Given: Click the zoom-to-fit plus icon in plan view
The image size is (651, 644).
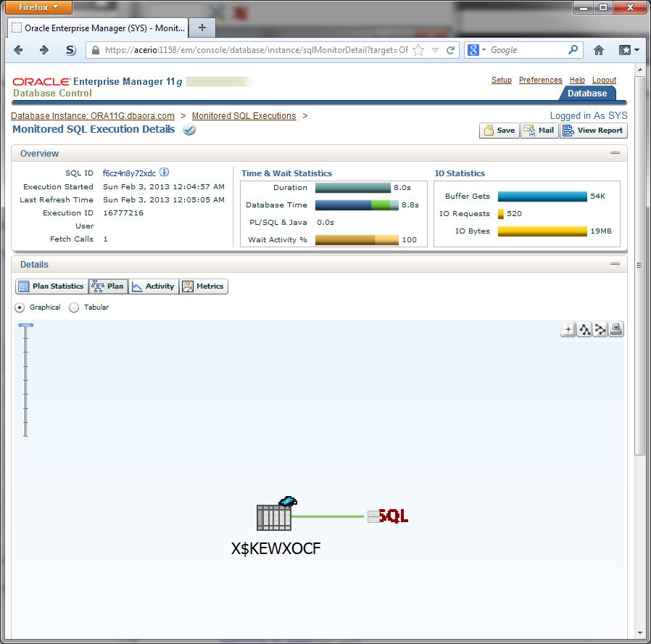Looking at the screenshot, I should click(568, 330).
